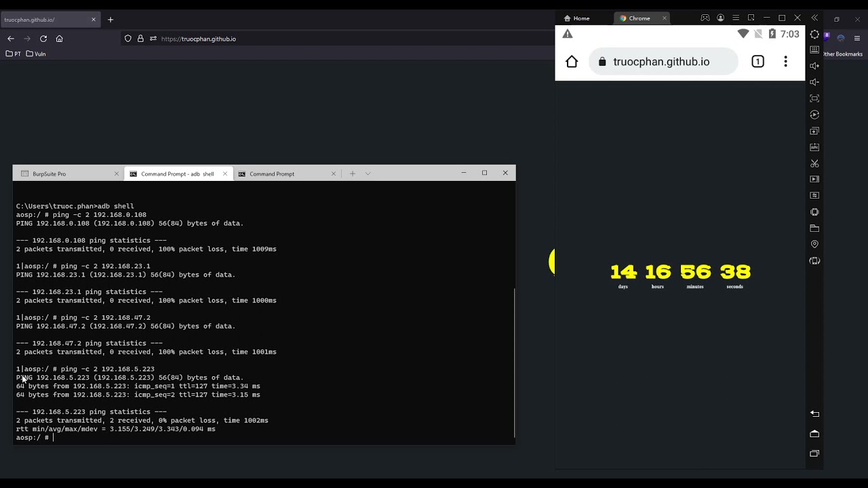This screenshot has height=488, width=868.
Task: Click the Firefox back arrow
Action: 10,39
